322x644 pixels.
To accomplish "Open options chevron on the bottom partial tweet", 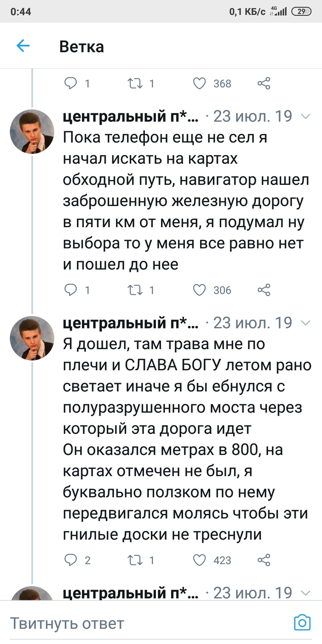I will coord(305,593).
